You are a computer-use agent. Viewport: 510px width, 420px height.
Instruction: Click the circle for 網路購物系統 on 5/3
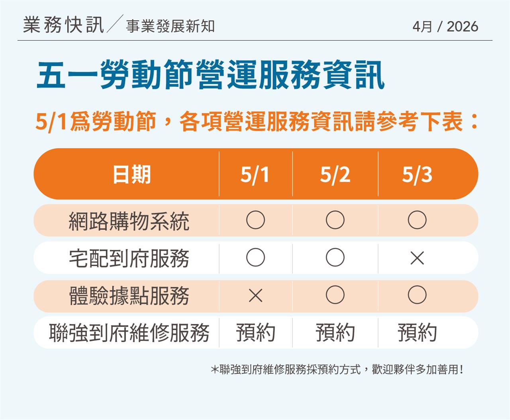[x=417, y=220]
